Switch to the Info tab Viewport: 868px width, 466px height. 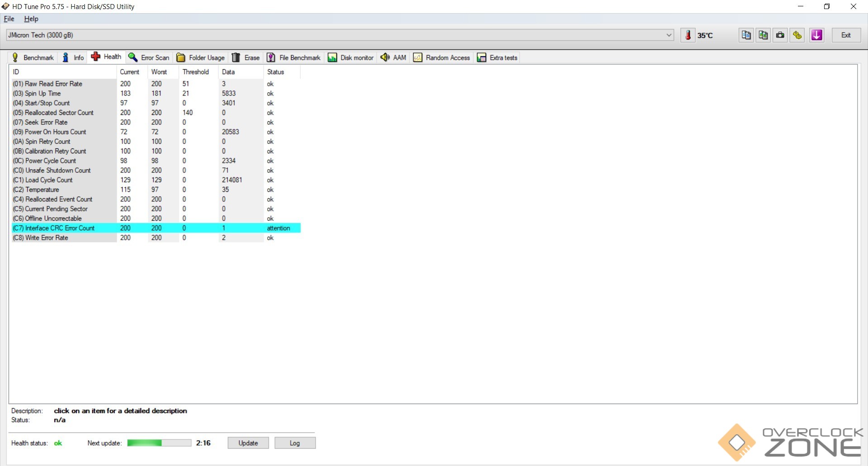click(x=73, y=57)
